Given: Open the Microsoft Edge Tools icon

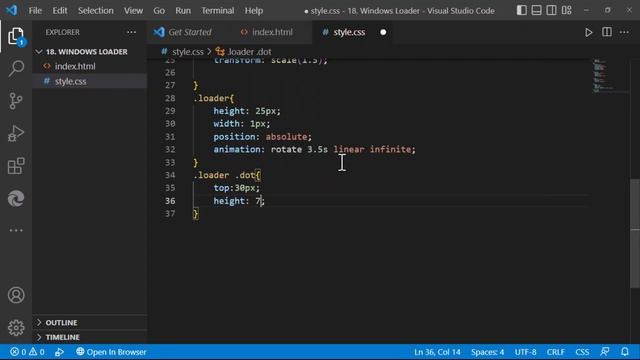Looking at the screenshot, I should coord(16,199).
